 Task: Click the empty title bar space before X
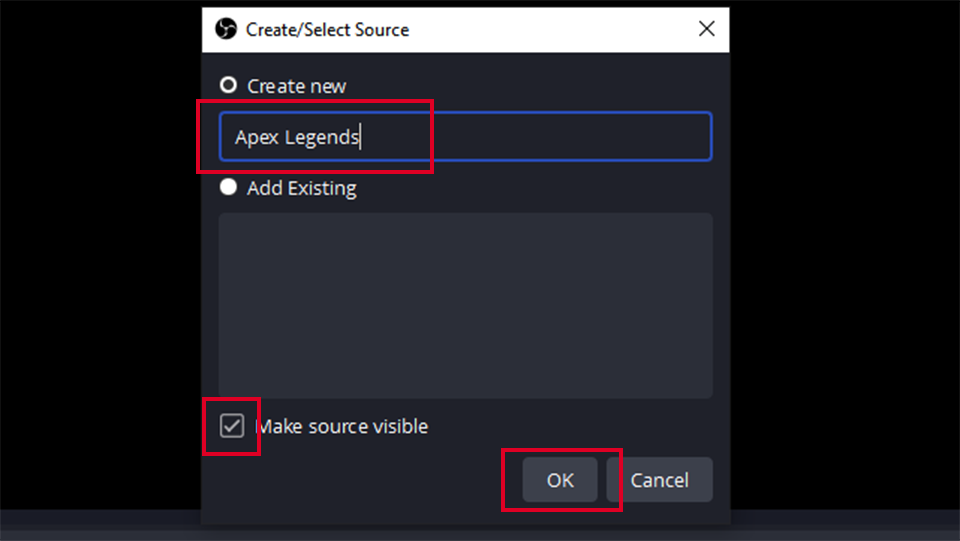551,29
